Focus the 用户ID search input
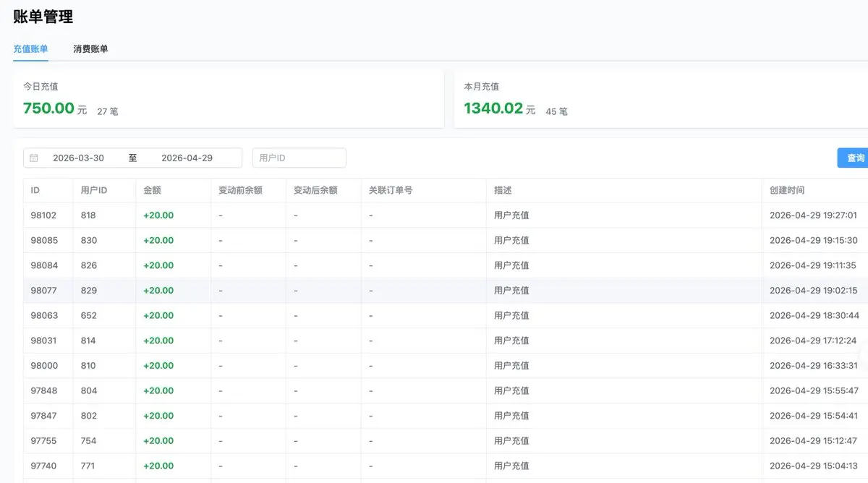 (x=299, y=158)
